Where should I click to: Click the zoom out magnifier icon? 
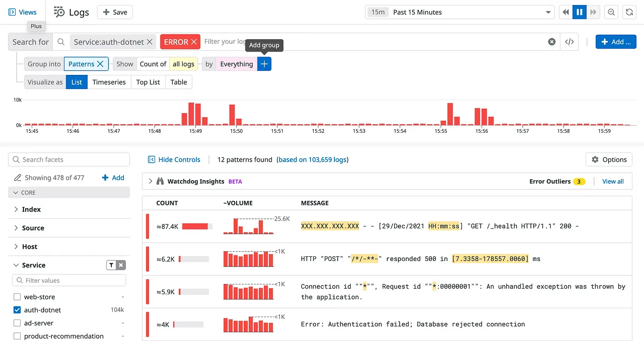(x=611, y=12)
